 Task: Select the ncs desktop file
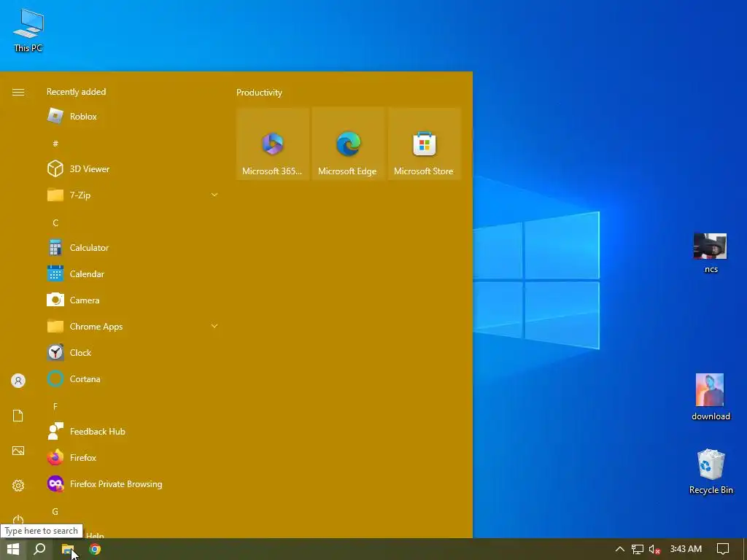pyautogui.click(x=711, y=253)
